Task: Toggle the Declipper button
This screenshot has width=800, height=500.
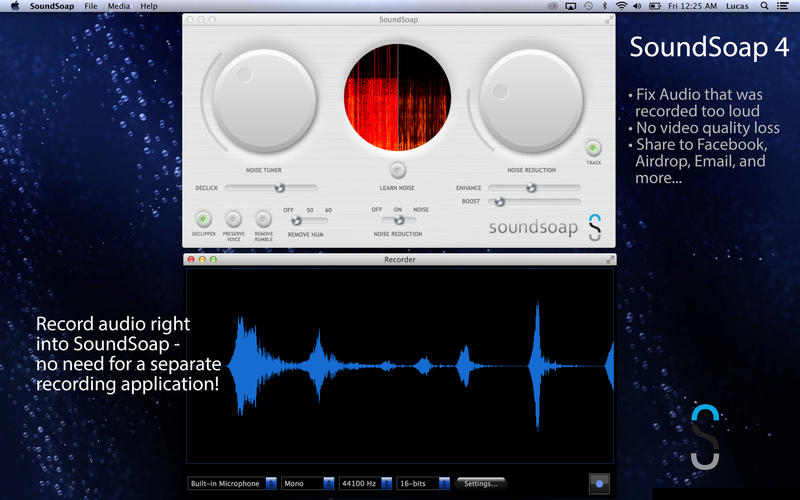Action: point(203,219)
